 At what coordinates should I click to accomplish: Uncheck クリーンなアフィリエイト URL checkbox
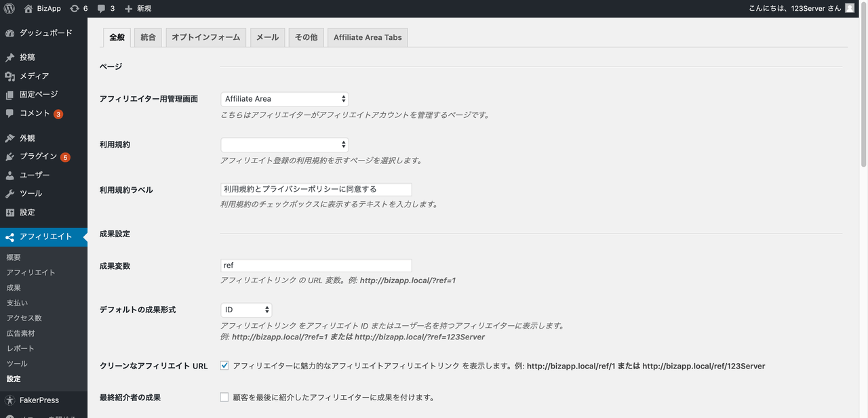tap(224, 366)
